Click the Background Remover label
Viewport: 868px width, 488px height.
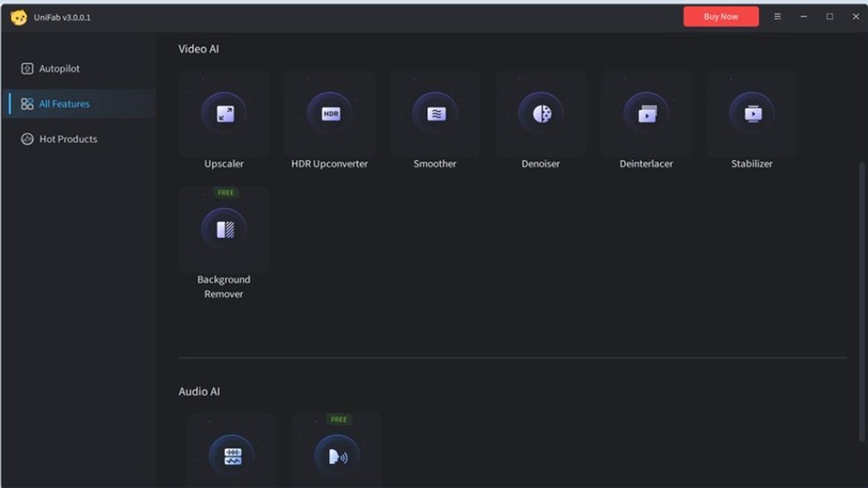[224, 287]
